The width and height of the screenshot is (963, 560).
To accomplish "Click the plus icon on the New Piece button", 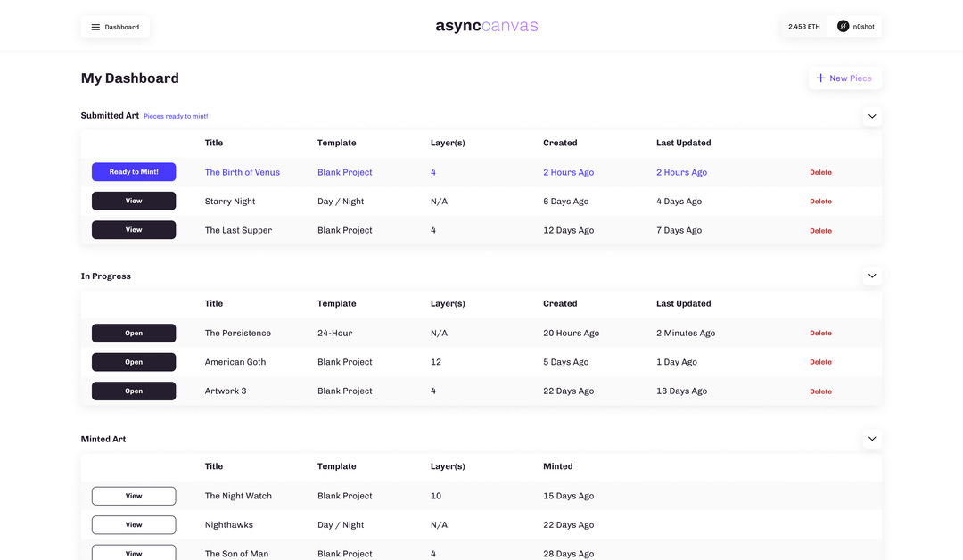I will tap(820, 78).
